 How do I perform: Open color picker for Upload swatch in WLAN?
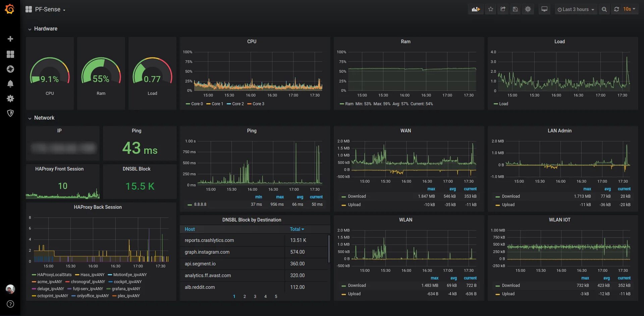pos(343,294)
